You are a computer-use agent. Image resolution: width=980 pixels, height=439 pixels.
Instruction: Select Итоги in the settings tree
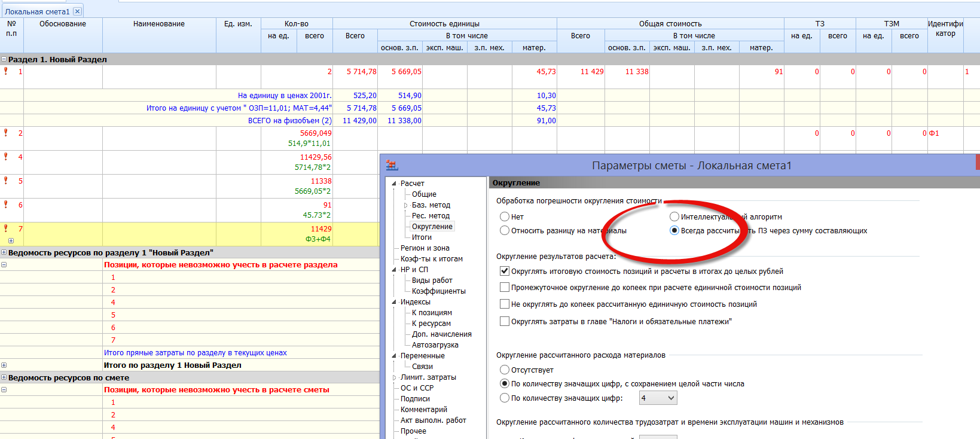[422, 237]
